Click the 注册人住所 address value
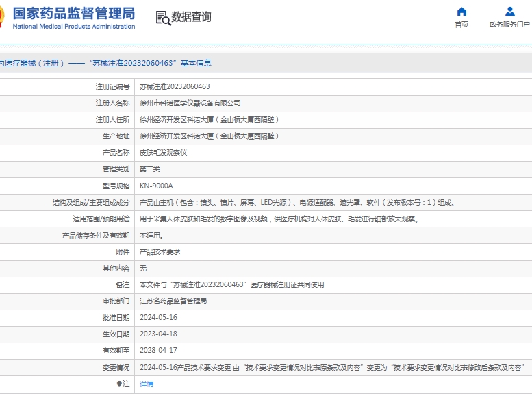Image resolution: width=532 pixels, height=398 pixels. pos(210,119)
